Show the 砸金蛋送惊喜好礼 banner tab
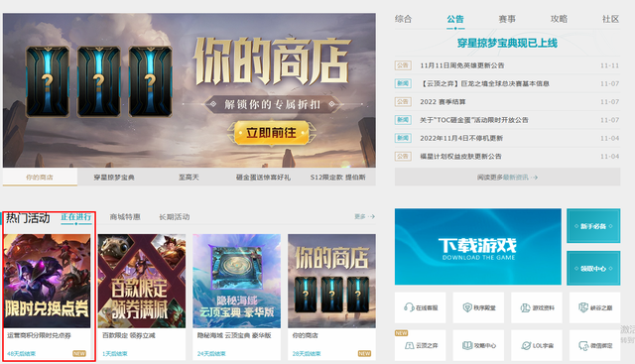Image resolution: width=635 pixels, height=364 pixels. pos(263,178)
